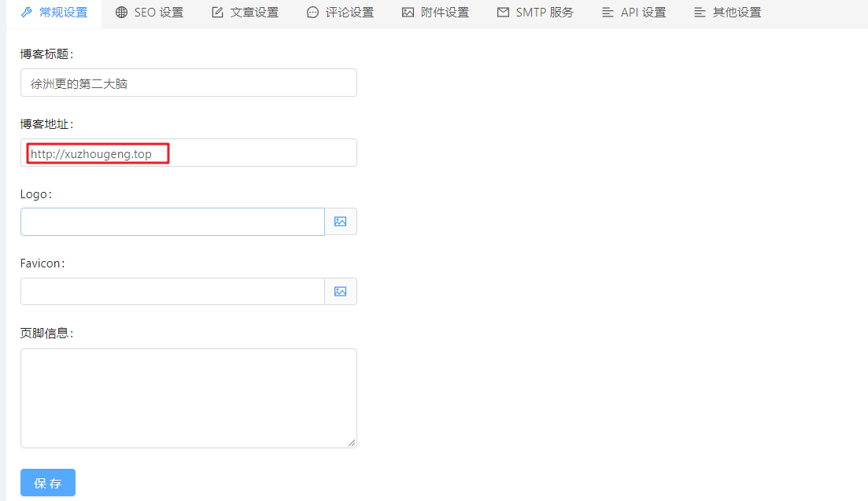Focus the Logo input field
This screenshot has height=501, width=868.
coord(172,222)
